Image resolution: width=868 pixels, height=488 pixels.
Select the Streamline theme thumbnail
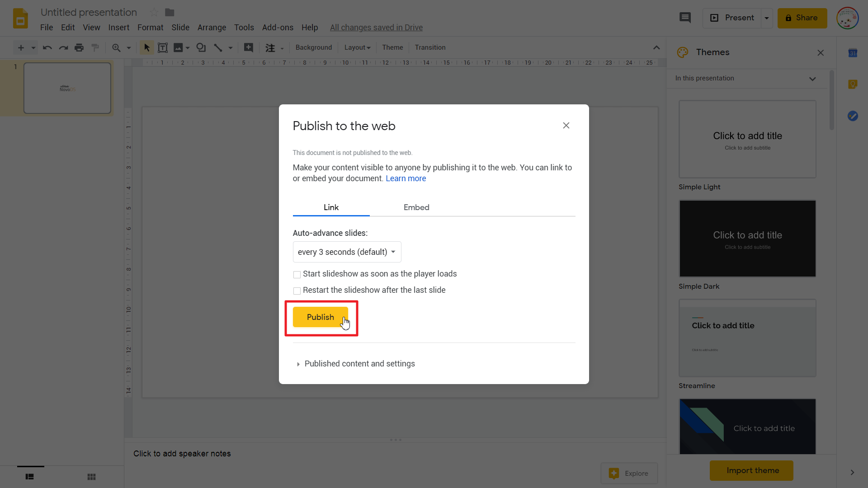point(747,338)
